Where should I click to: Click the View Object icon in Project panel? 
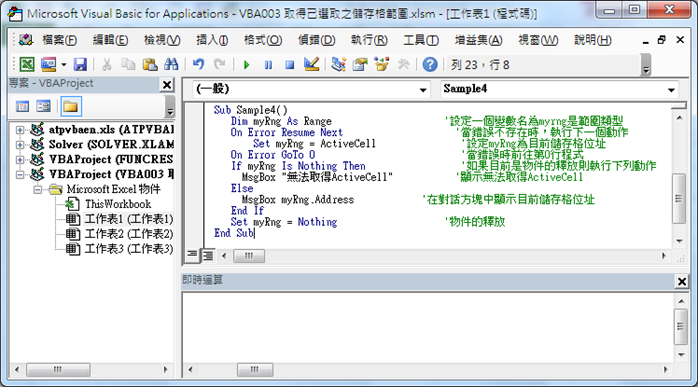(44, 106)
